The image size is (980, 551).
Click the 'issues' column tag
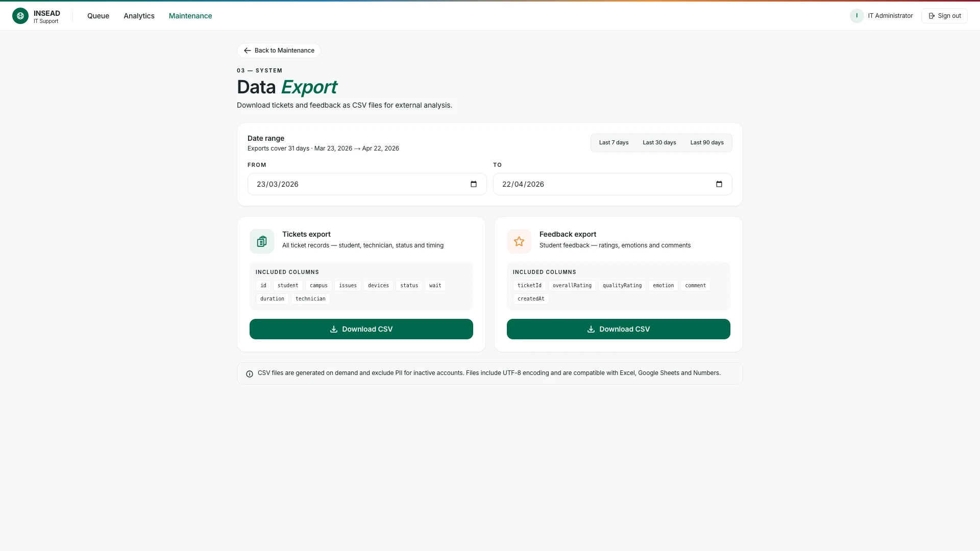click(x=348, y=286)
